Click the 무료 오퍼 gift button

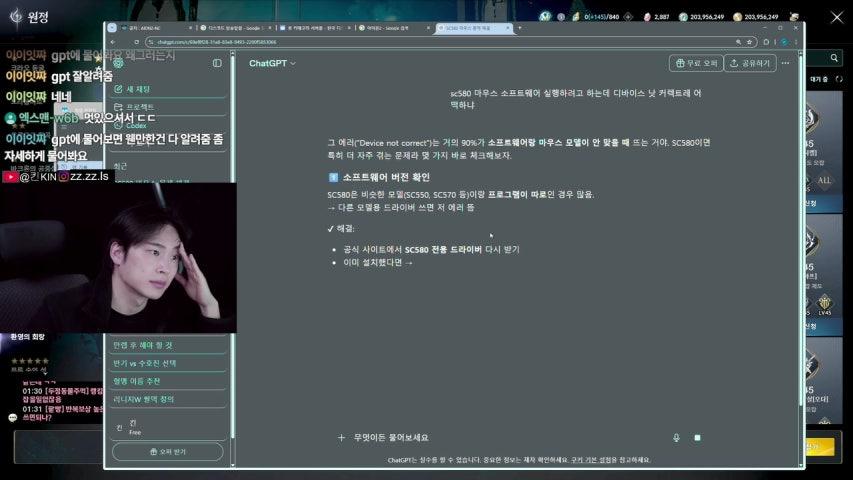(x=696, y=63)
